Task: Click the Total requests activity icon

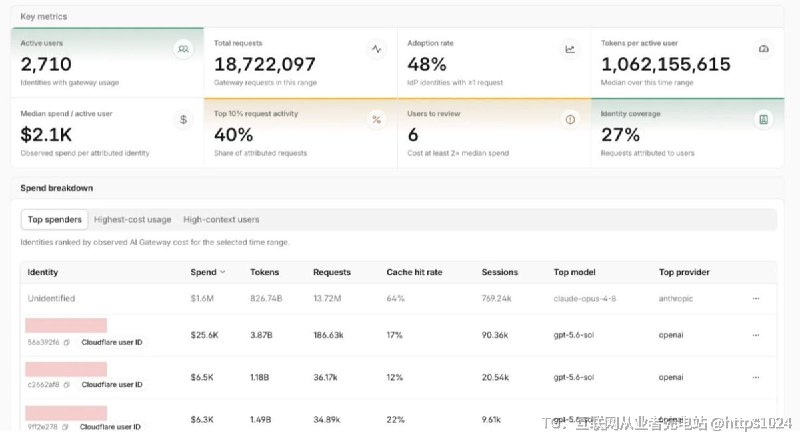Action: coord(377,49)
